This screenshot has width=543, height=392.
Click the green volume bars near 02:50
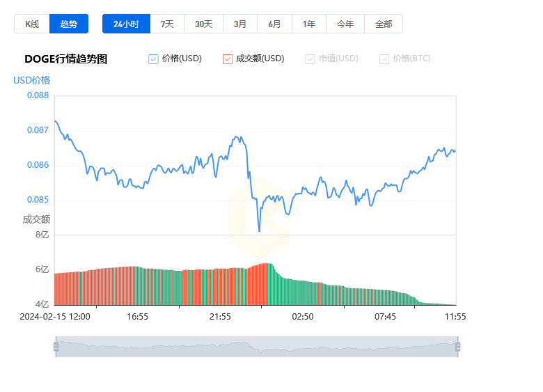301,292
